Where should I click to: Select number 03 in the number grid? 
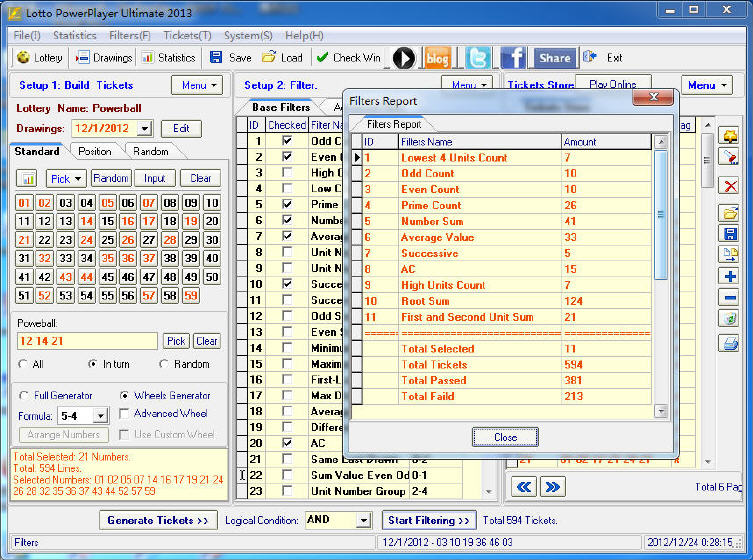[65, 203]
